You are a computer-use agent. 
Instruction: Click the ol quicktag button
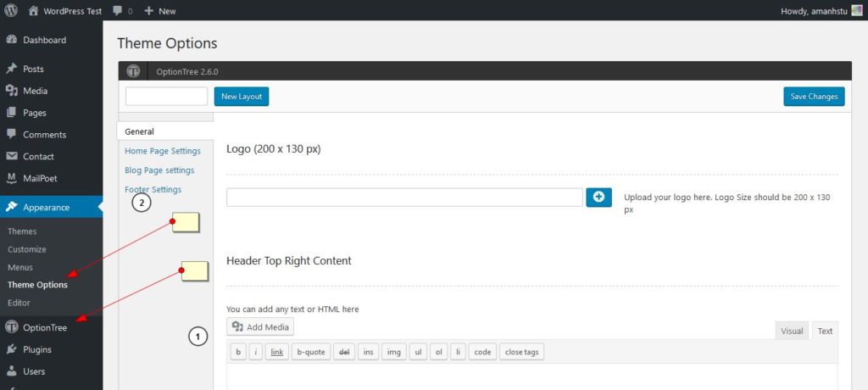pyautogui.click(x=438, y=352)
